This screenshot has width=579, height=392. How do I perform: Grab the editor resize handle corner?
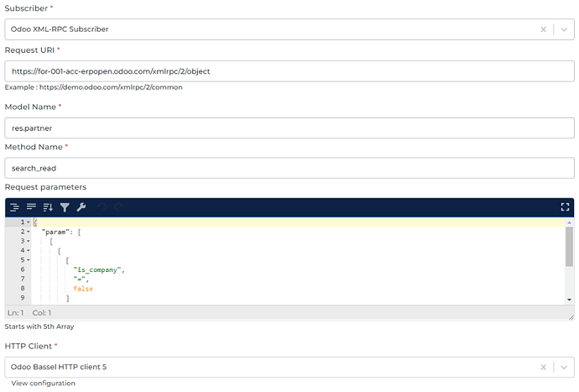tap(571, 317)
